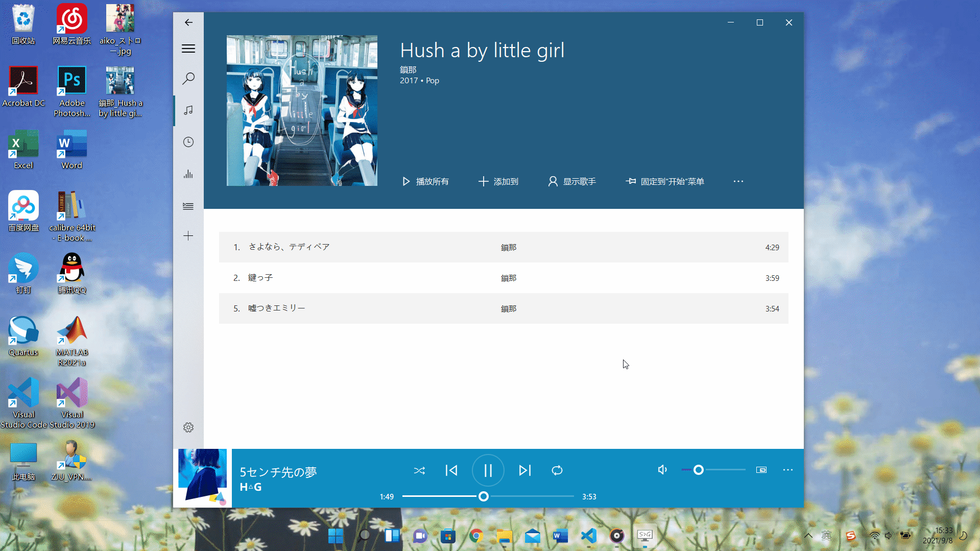Image resolution: width=980 pixels, height=551 pixels.
Task: Open Acrobat DC desktop shortcut
Action: coord(23,86)
